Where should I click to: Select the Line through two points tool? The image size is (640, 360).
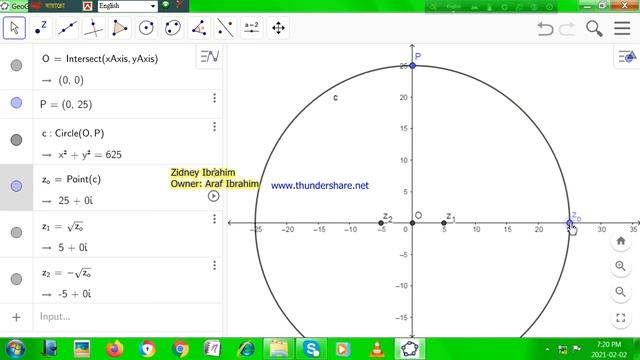click(67, 28)
